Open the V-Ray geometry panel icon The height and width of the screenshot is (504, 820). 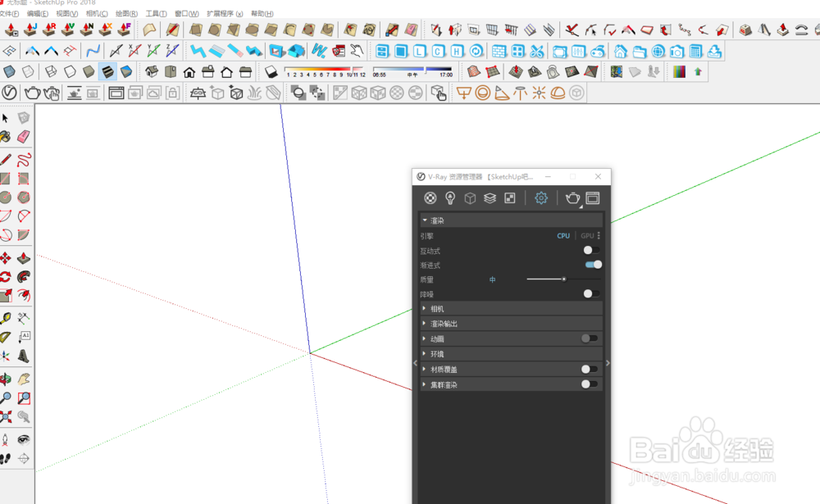470,198
